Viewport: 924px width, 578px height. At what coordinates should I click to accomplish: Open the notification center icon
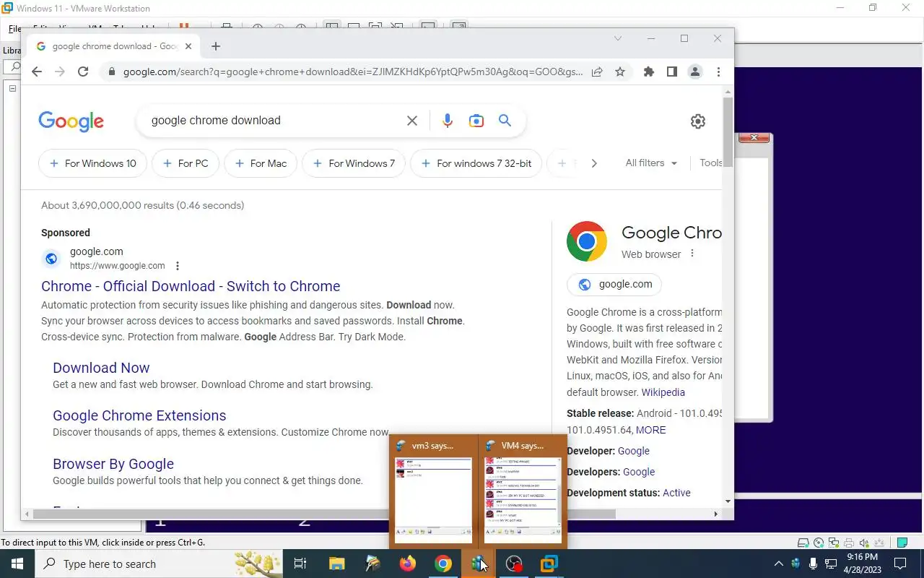[900, 564]
